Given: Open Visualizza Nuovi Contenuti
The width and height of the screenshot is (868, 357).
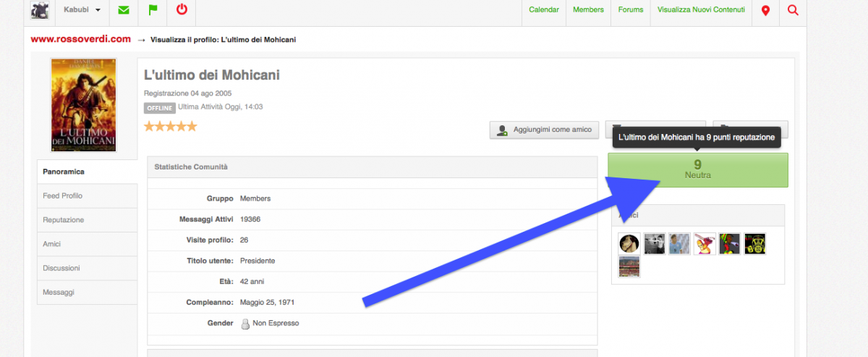Looking at the screenshot, I should point(700,10).
